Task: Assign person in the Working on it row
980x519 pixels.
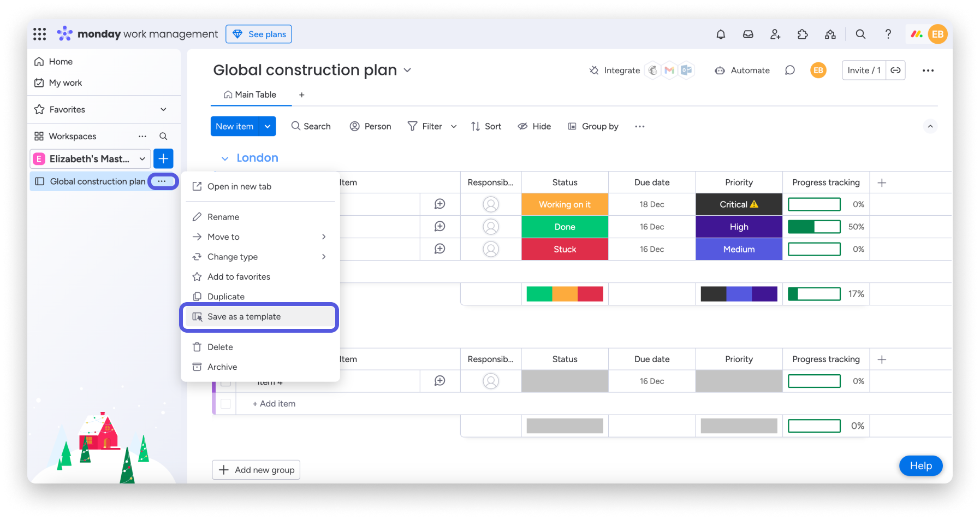Action: (491, 204)
